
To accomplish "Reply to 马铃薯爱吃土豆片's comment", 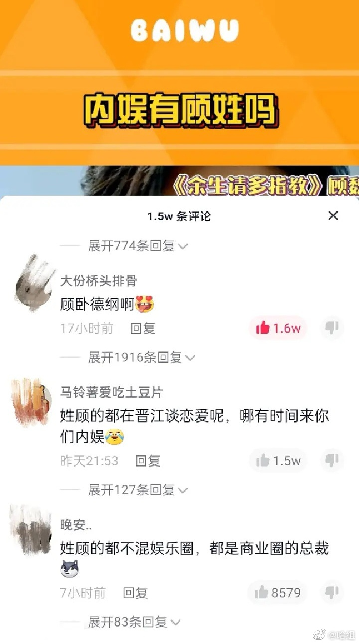I will pyautogui.click(x=148, y=460).
